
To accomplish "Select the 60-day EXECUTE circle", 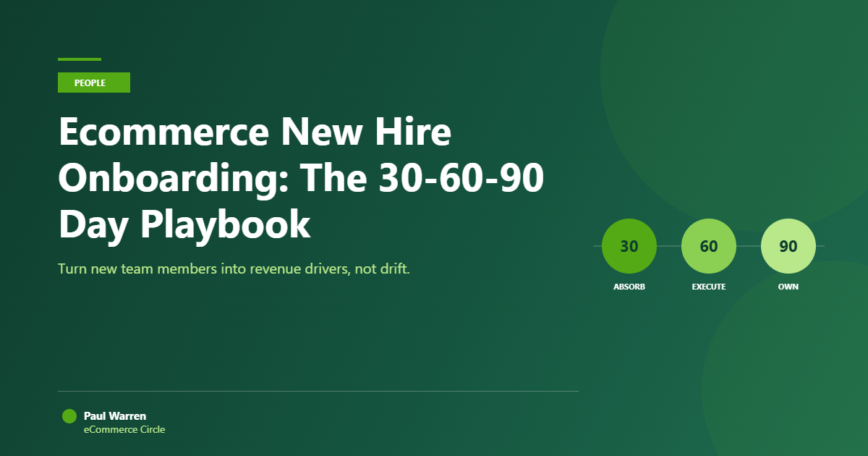I will [x=709, y=246].
